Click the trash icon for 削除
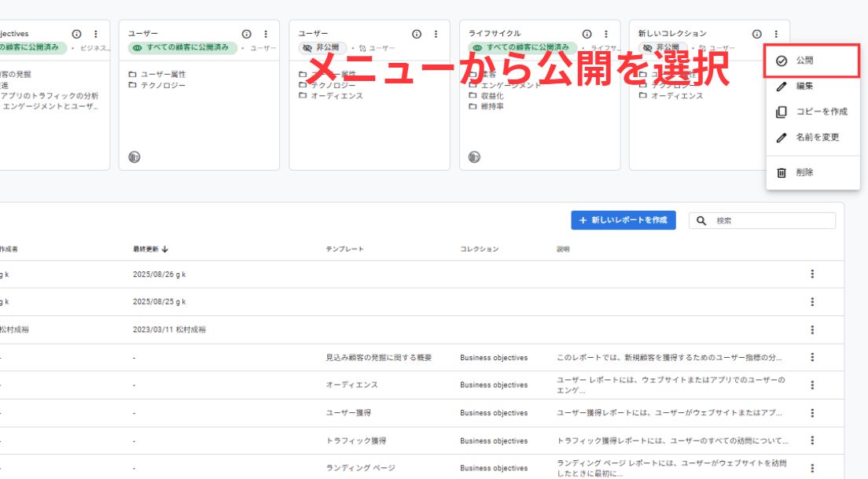Viewport: 868px width, 479px height. coord(781,173)
